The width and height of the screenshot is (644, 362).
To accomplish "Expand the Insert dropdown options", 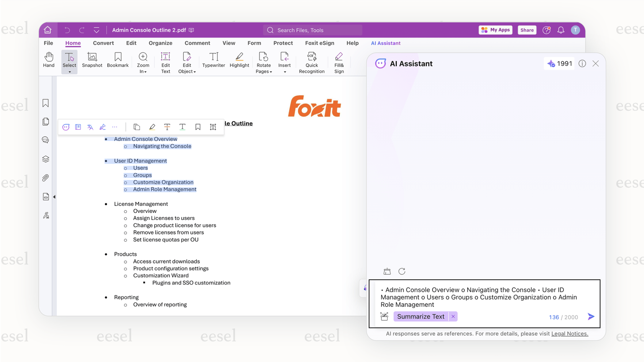I will coord(284,71).
